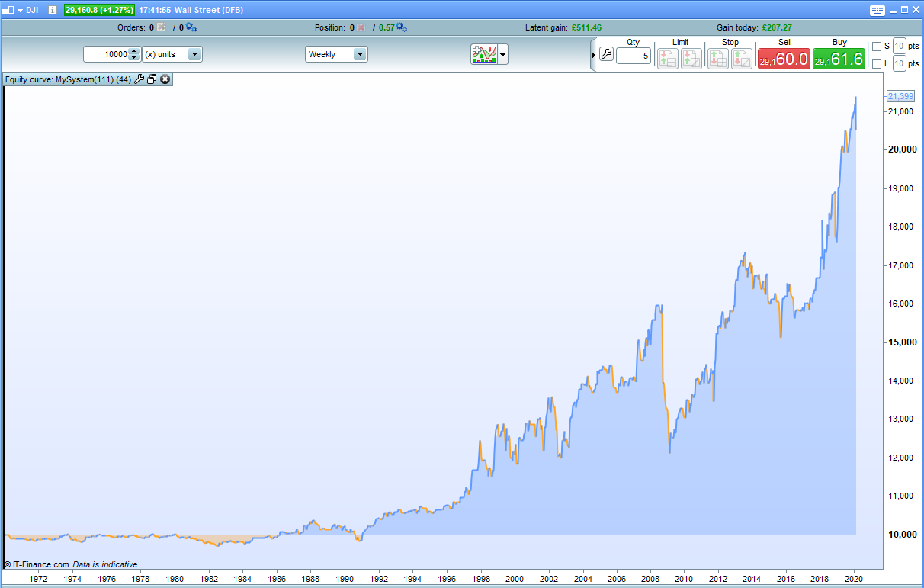The height and width of the screenshot is (588, 924).
Task: Collapse the trading panel with the black triangle
Action: point(594,55)
